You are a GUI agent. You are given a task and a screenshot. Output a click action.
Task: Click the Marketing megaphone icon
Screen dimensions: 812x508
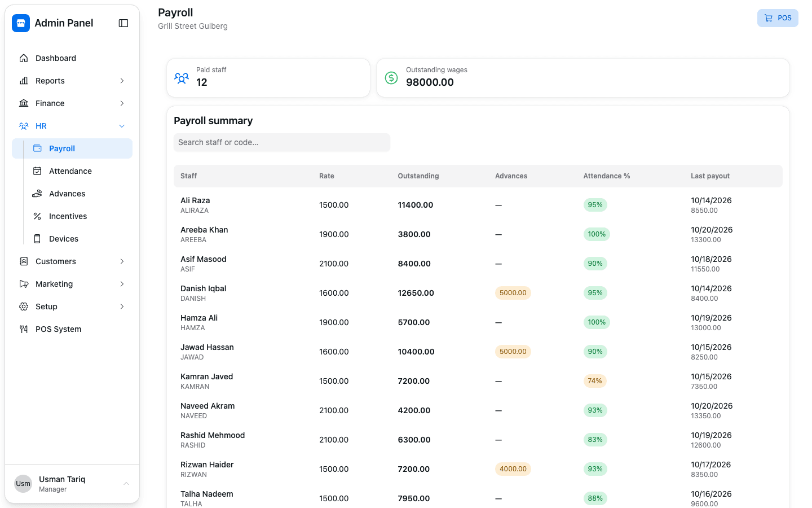24,284
